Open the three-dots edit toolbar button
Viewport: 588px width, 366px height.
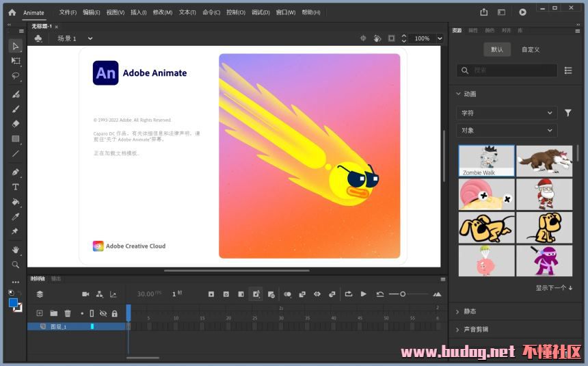click(x=15, y=282)
